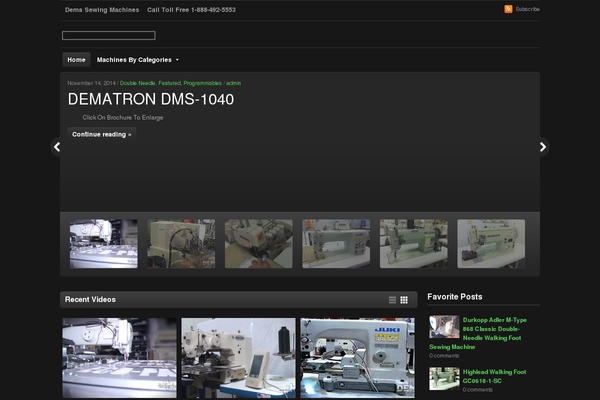This screenshot has height=400, width=600.
Task: Click Click On Brochure To Enlarge text
Action: tap(123, 118)
